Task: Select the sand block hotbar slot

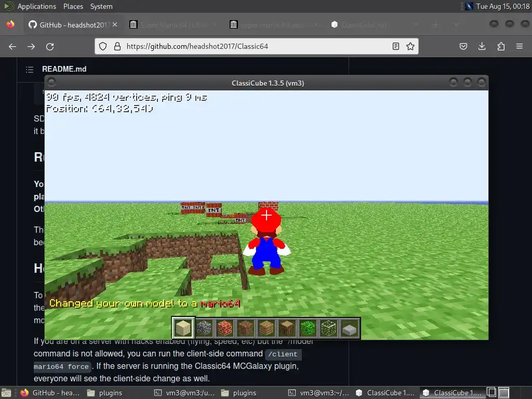Action: coord(183,328)
